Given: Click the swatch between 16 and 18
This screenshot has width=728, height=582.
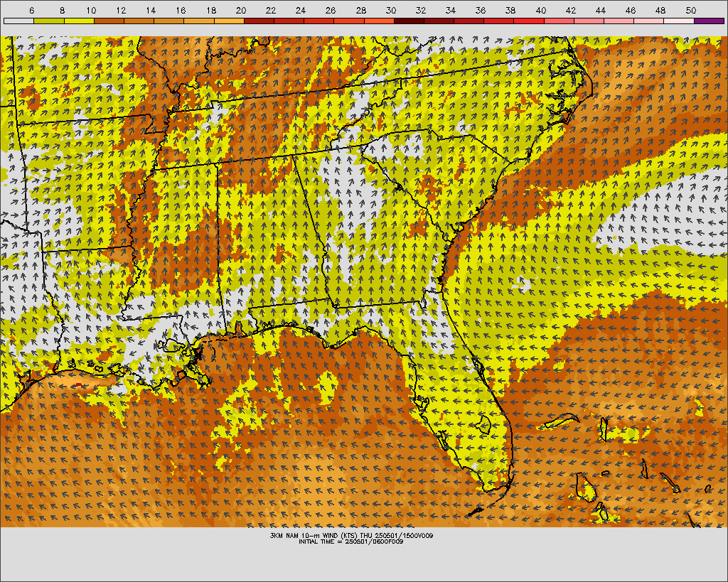Looking at the screenshot, I should (199, 21).
